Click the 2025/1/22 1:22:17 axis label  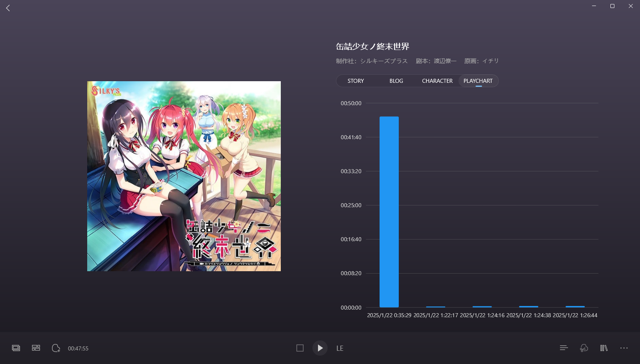click(436, 315)
